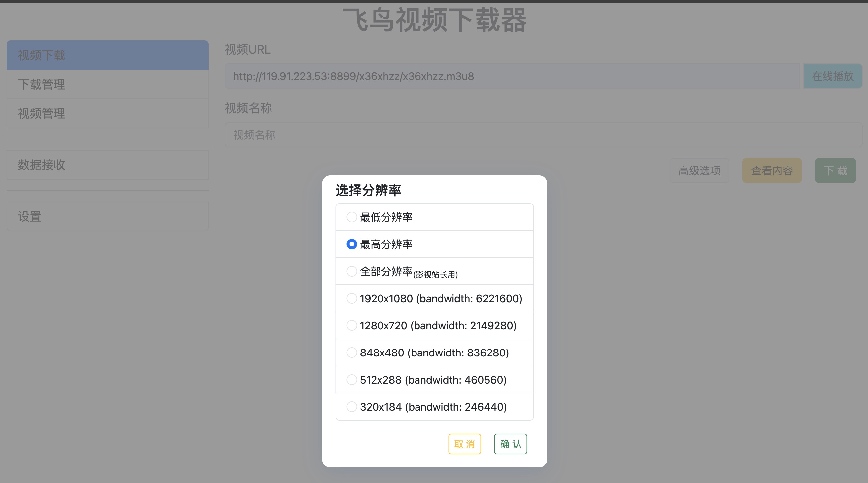This screenshot has width=868, height=483.
Task: Select the 512x288 resolution option
Action: click(351, 380)
